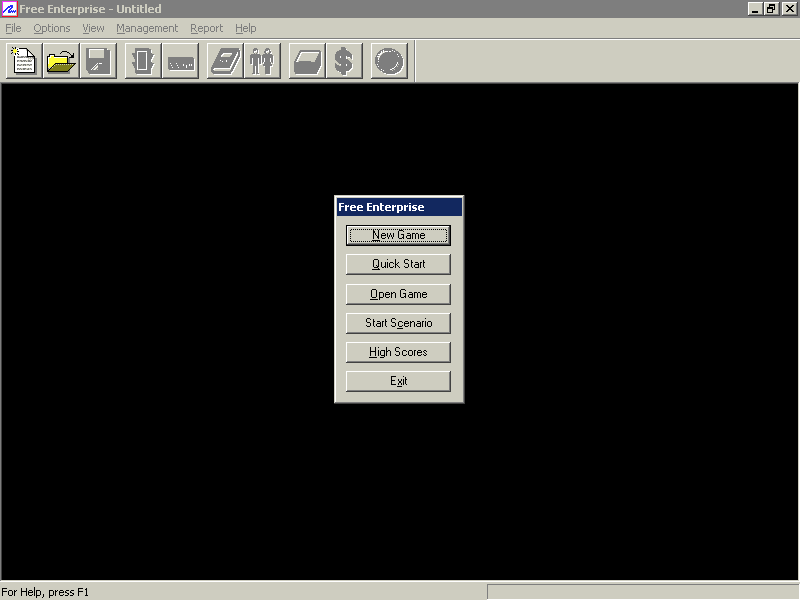
Task: Open finances with the dollar sign icon
Action: tap(344, 61)
